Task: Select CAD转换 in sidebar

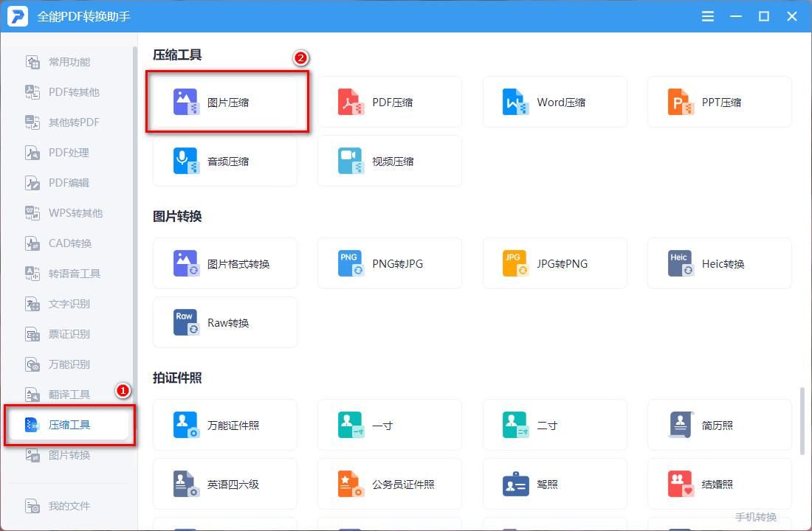Action: [x=69, y=243]
